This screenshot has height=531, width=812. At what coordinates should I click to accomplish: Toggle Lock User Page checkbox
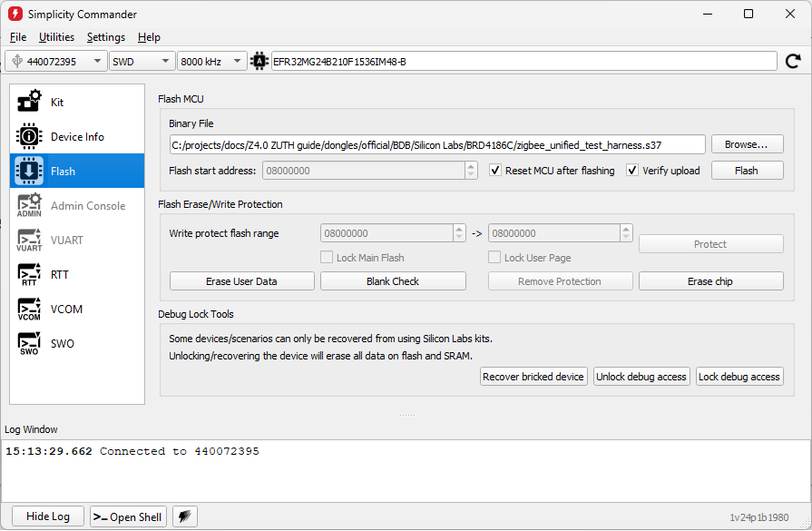tap(494, 258)
